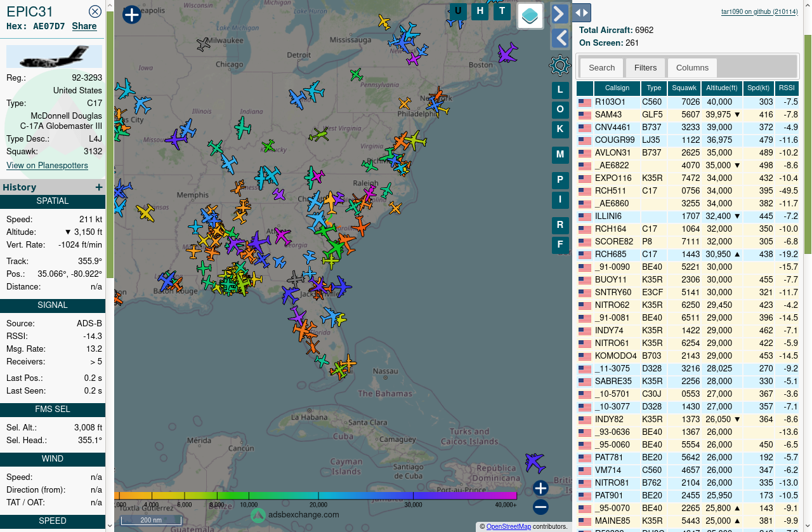
Task: Click the map layers selector icon
Action: (x=530, y=16)
